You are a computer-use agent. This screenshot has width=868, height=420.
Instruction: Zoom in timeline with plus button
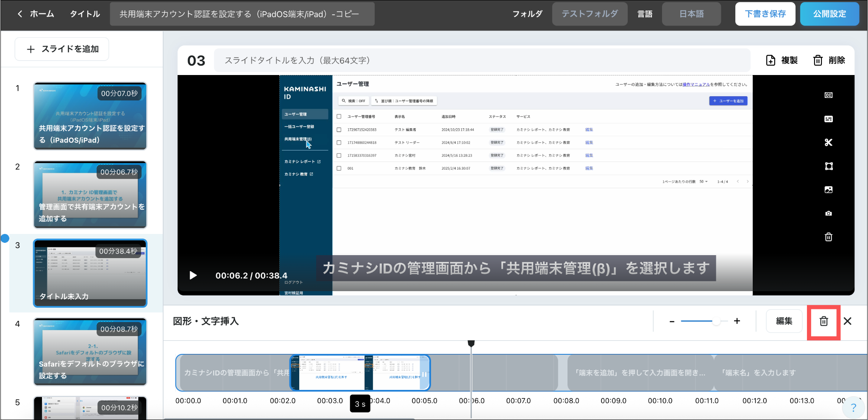(x=737, y=321)
